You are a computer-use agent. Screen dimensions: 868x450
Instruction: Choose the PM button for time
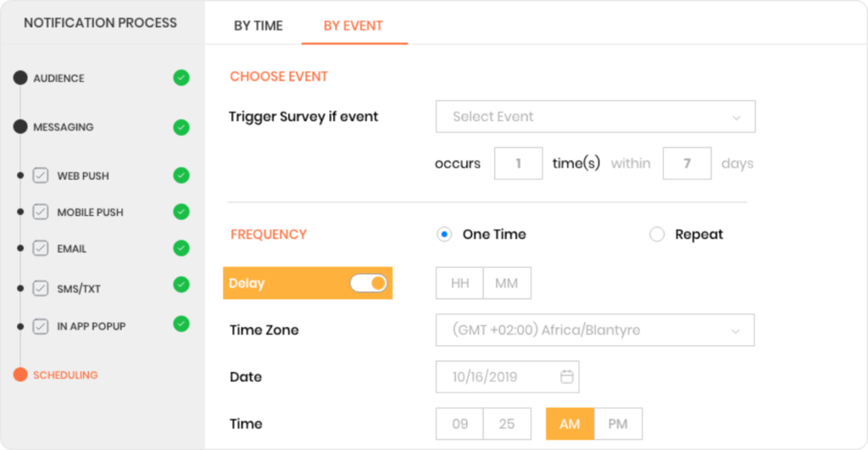click(618, 424)
